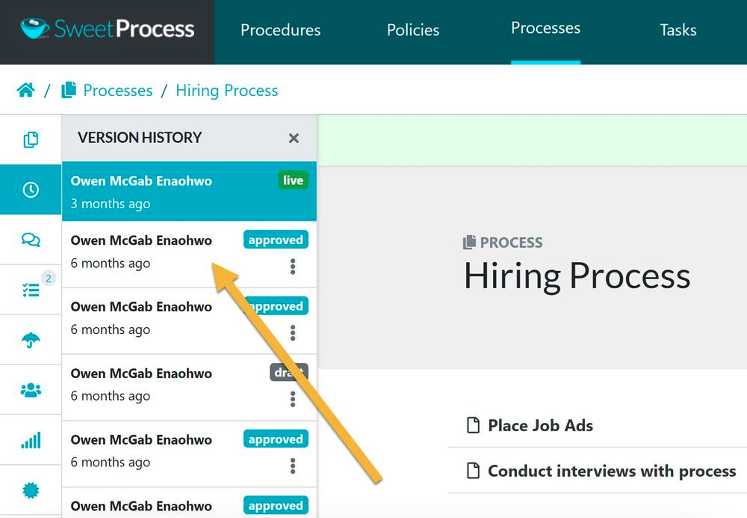
Task: Select the version history clock icon
Action: click(31, 189)
